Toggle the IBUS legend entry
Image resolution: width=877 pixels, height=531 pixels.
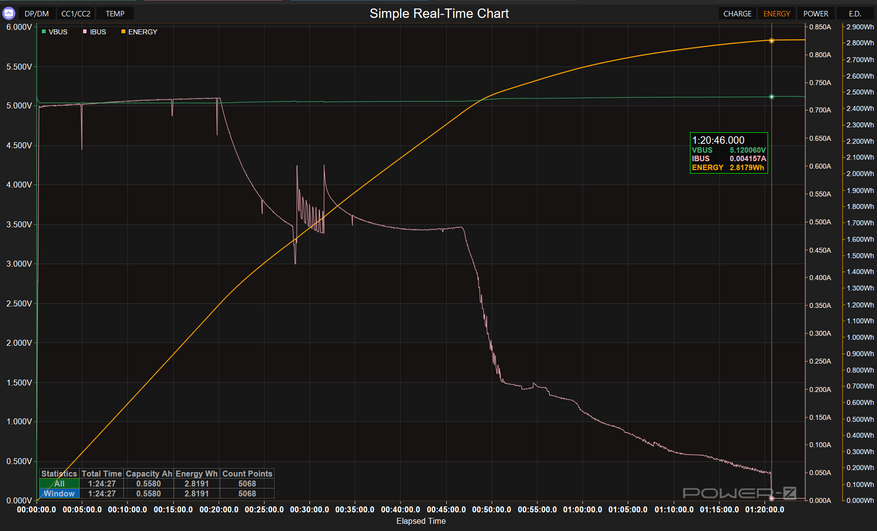click(95, 32)
